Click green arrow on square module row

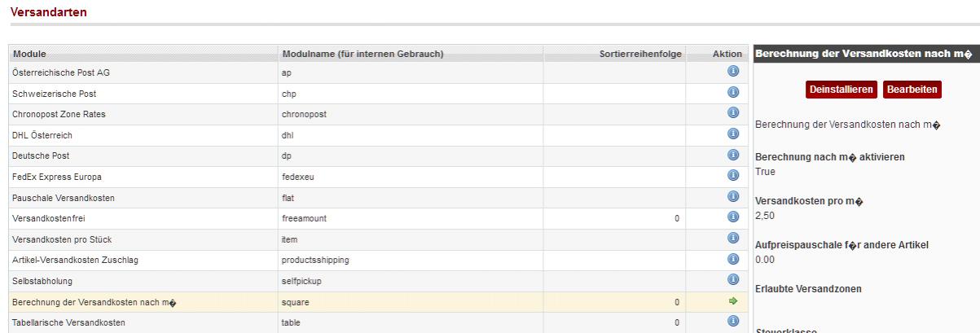point(732,301)
